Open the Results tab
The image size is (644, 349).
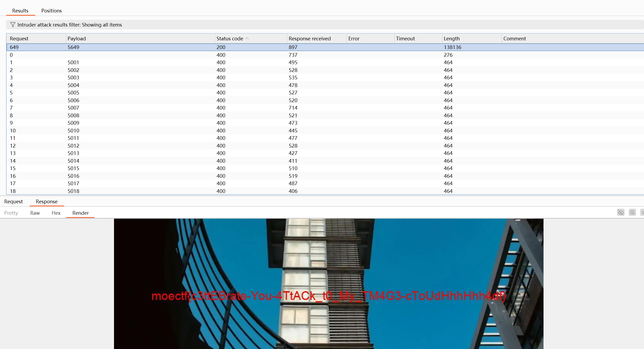coord(20,11)
